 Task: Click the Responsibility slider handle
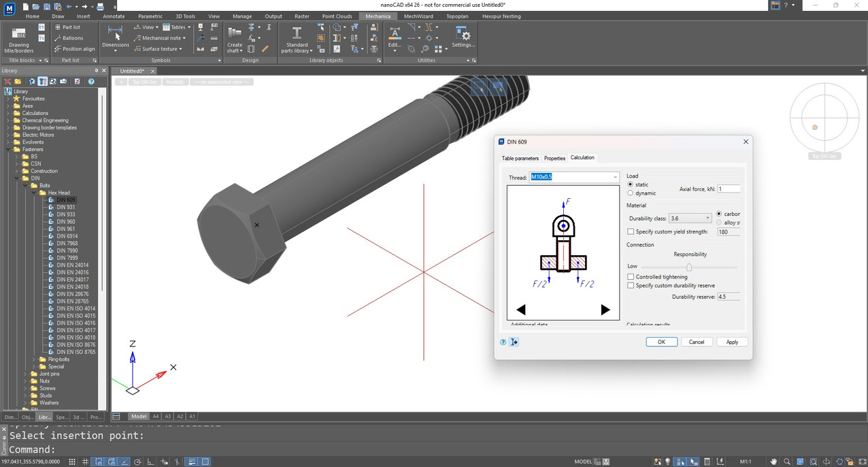pos(689,267)
